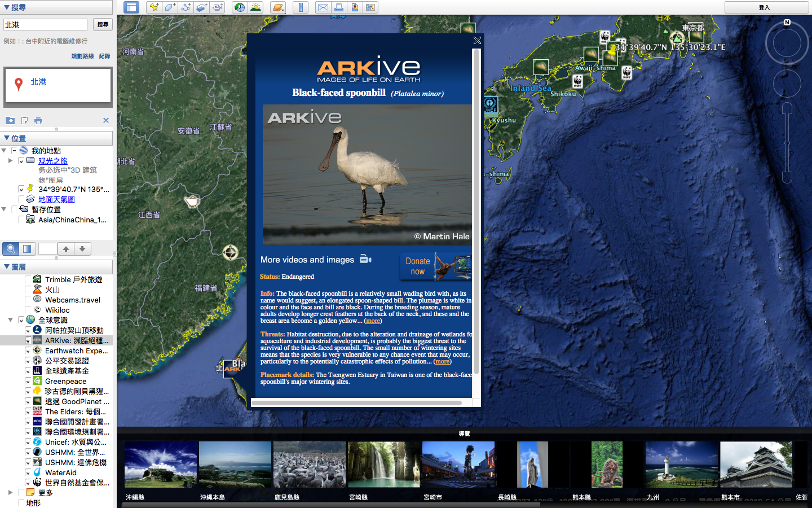Image resolution: width=812 pixels, height=508 pixels.
Task: Move selected place down with arrow button
Action: click(82, 248)
